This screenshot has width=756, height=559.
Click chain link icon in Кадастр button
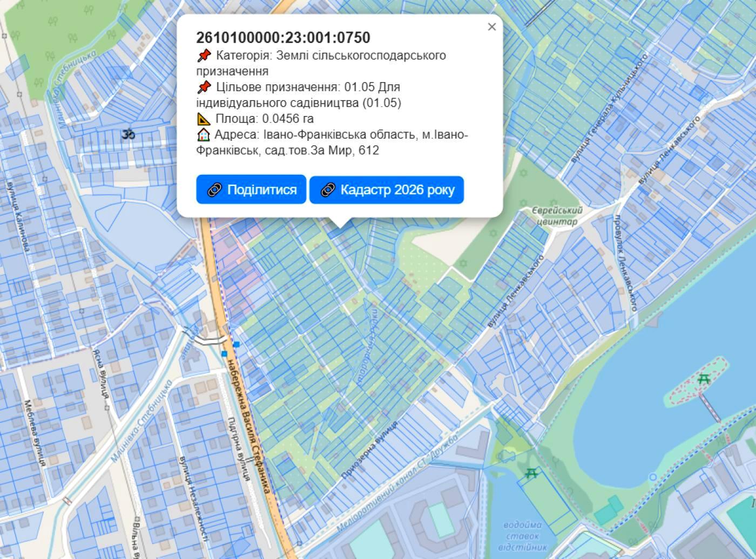click(x=328, y=190)
